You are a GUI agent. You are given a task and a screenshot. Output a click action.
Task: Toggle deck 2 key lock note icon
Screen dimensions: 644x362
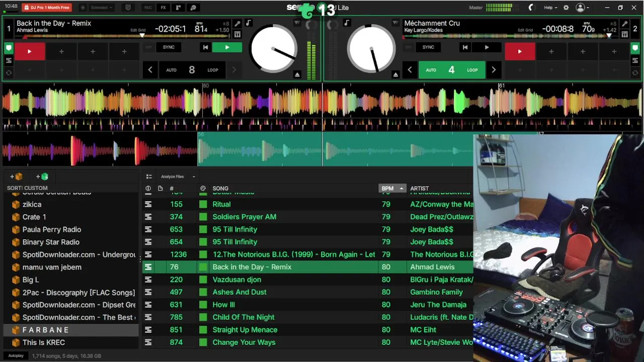coord(347,23)
